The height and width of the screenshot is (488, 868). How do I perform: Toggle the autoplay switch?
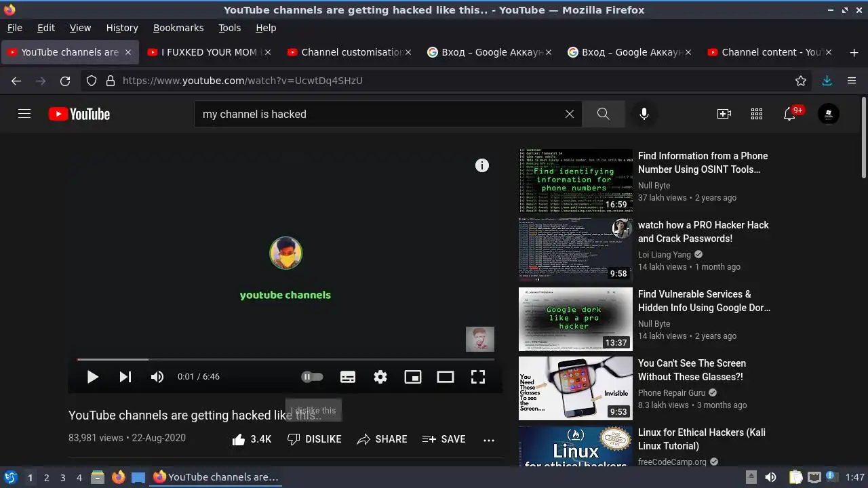point(312,377)
